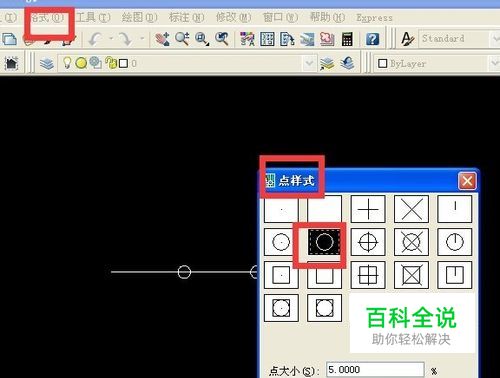The width and height of the screenshot is (500, 378).
Task: Click the circle point marker on the line
Action: click(x=184, y=272)
